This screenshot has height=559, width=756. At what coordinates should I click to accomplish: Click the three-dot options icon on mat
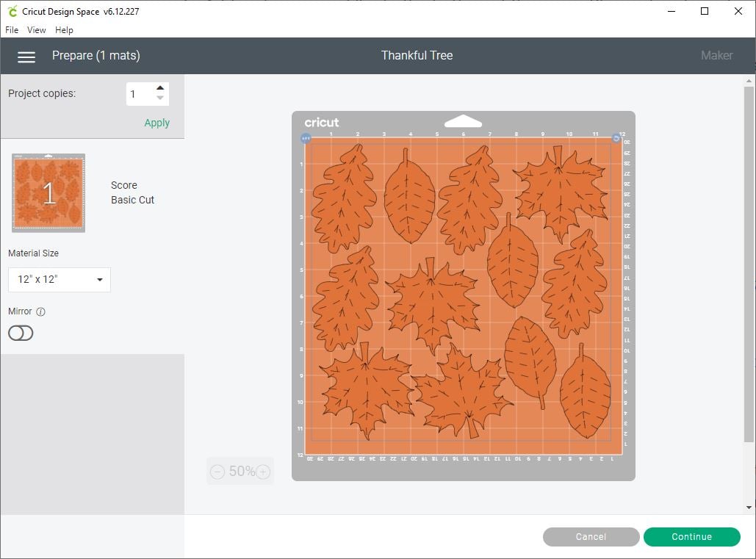pyautogui.click(x=306, y=138)
